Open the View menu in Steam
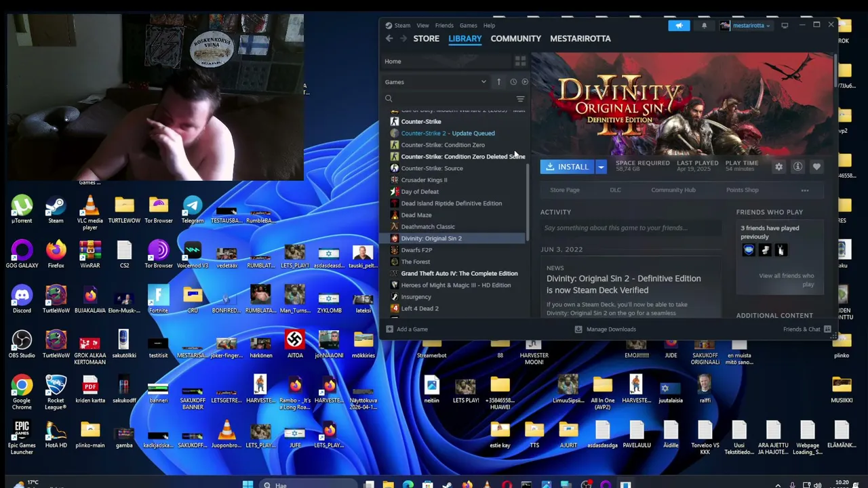 [x=422, y=26]
